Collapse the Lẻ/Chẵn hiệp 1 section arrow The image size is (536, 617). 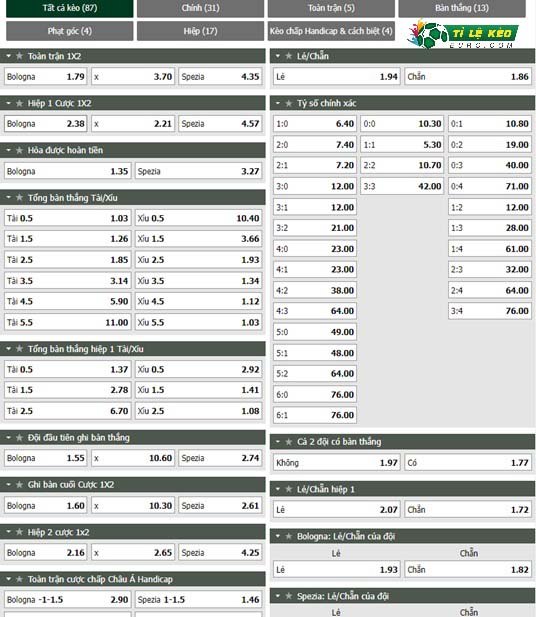point(278,489)
